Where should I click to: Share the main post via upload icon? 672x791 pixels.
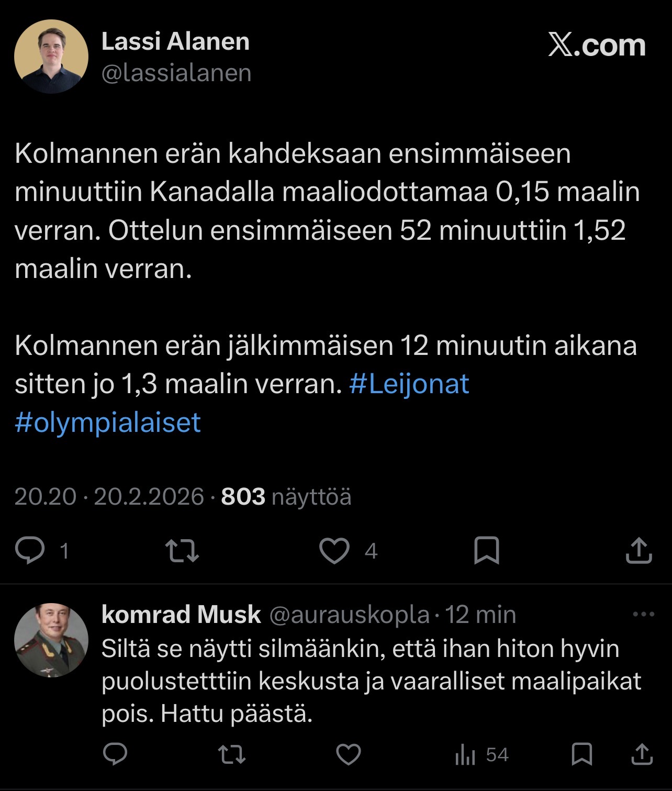click(x=639, y=551)
